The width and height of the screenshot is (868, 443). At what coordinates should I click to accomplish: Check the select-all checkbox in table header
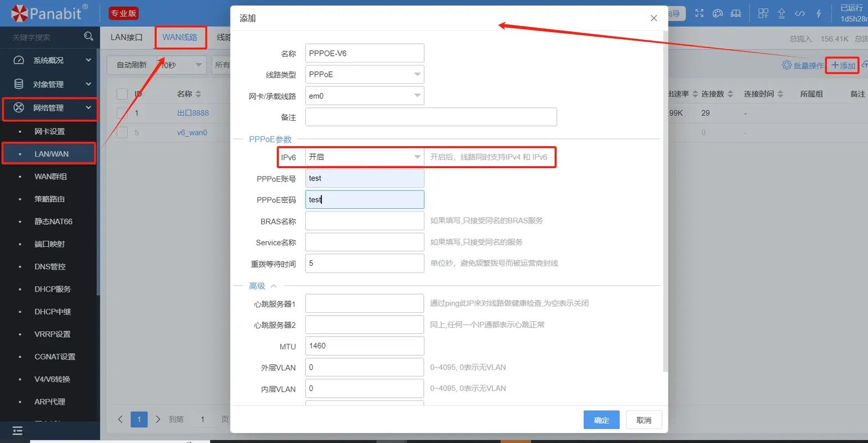122,94
